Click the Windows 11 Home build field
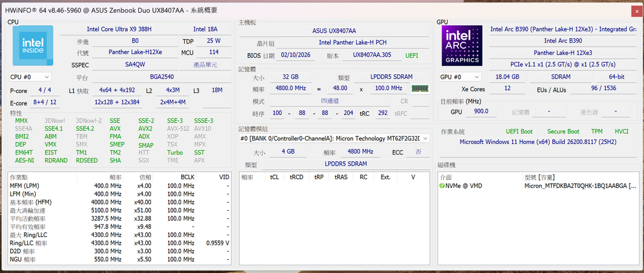This screenshot has width=644, height=273. 538,142
